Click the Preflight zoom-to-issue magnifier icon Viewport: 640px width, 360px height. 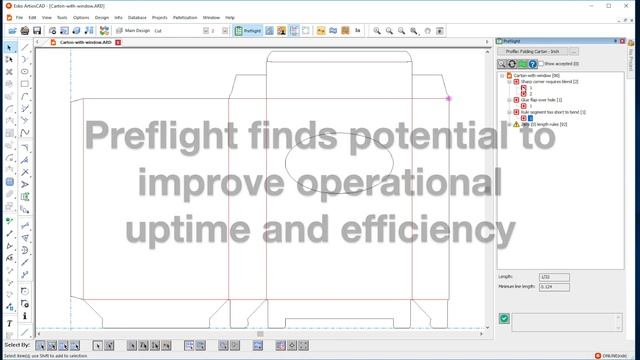(x=502, y=64)
